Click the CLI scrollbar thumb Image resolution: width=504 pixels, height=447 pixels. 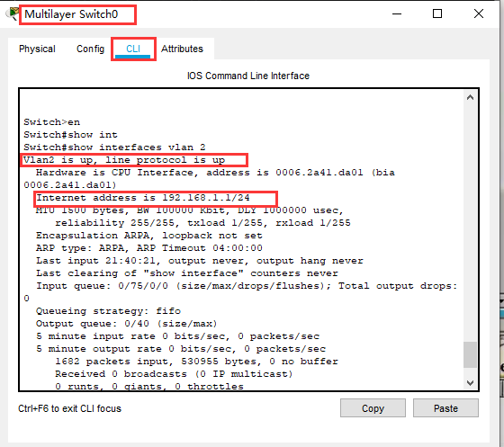(470, 355)
